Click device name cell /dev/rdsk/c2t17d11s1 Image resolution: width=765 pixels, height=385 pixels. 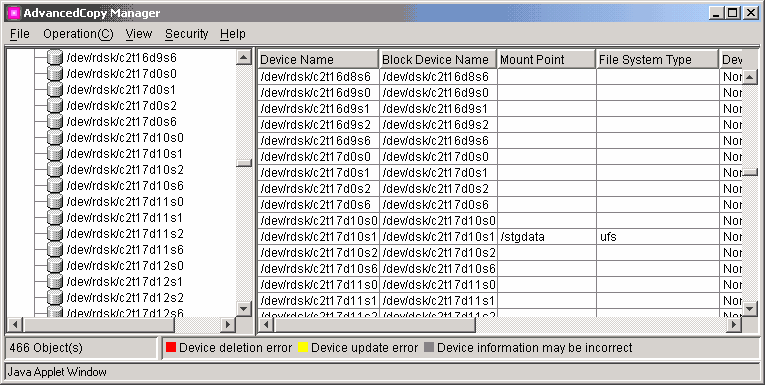[319, 301]
